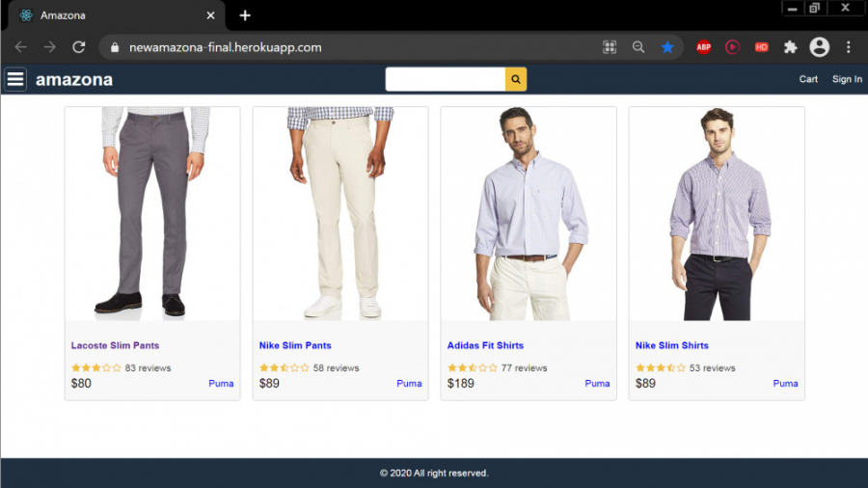Open the Chrome profile avatar
The height and width of the screenshot is (488, 868).
point(819,47)
